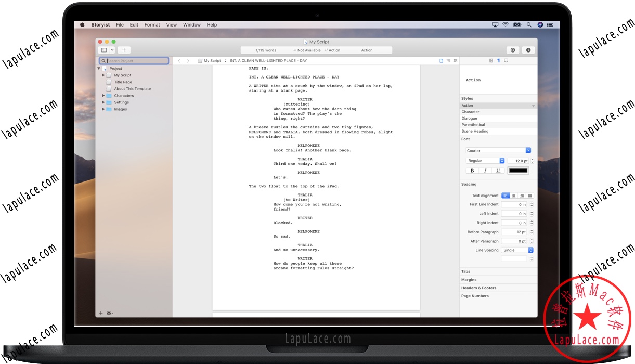Image resolution: width=635 pixels, height=364 pixels.
Task: Toggle the sidebar view button
Action: 104,50
